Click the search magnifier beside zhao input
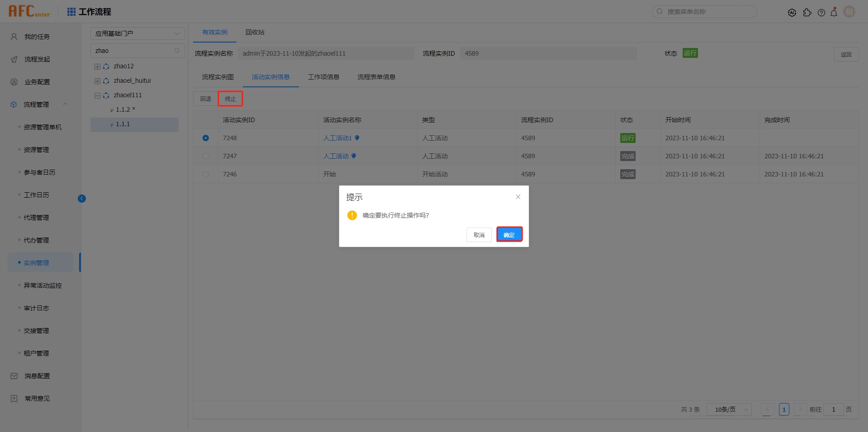 pyautogui.click(x=177, y=51)
